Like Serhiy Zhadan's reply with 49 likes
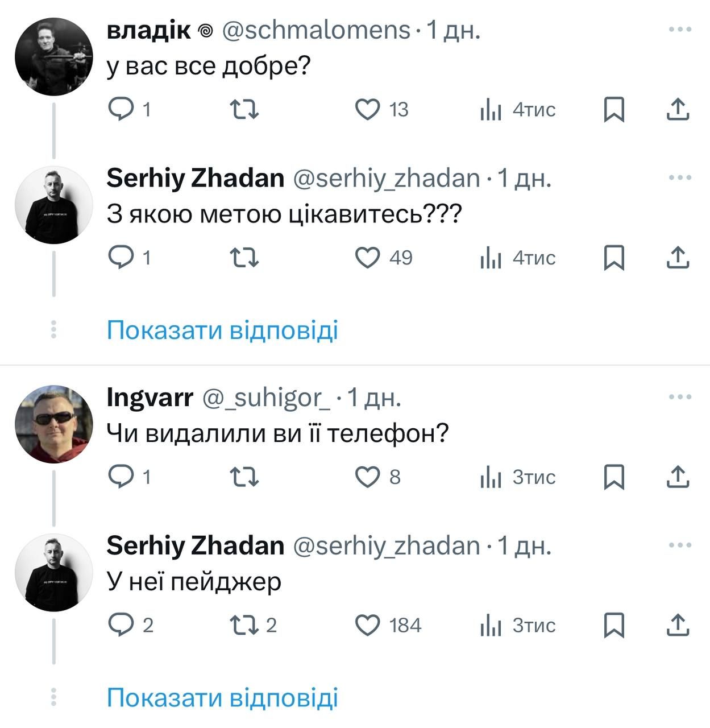Viewport: 710px width, 728px height. pos(367,258)
